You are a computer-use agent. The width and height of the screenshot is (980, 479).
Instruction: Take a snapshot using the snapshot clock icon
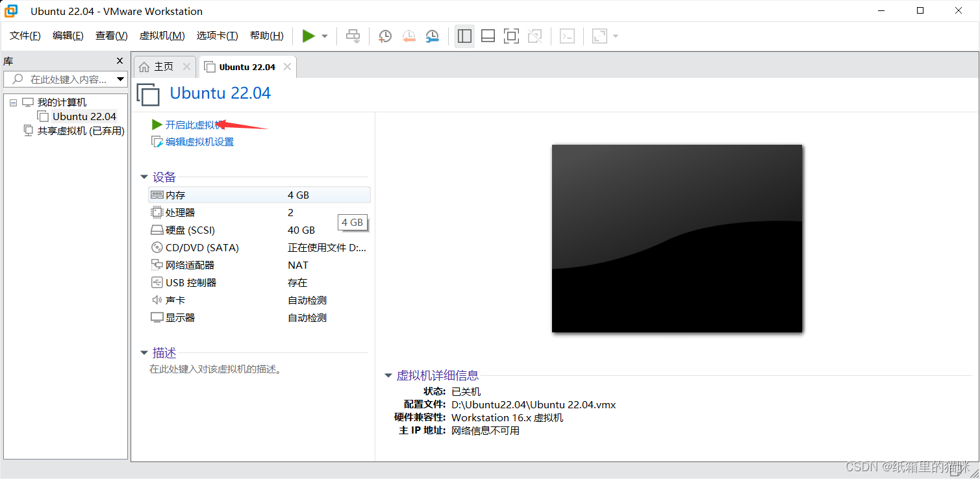(384, 36)
